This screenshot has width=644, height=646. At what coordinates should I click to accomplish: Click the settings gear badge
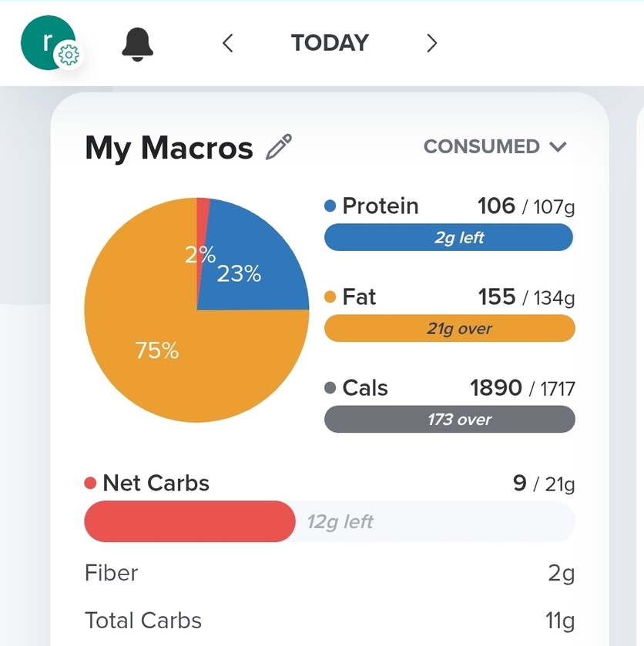pos(69,55)
